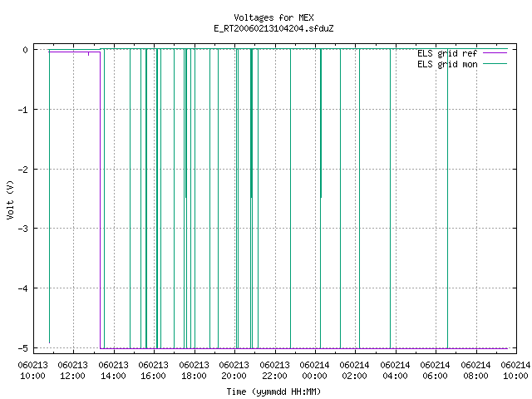
Task: Click the 'ELS grid ref' legend label
Action: [x=447, y=53]
